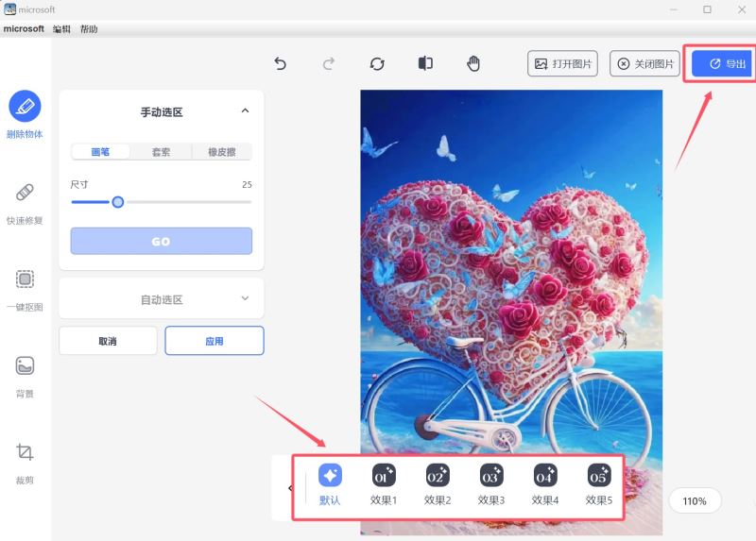
Task: Apply effect 01 (效果1)
Action: pyautogui.click(x=384, y=484)
